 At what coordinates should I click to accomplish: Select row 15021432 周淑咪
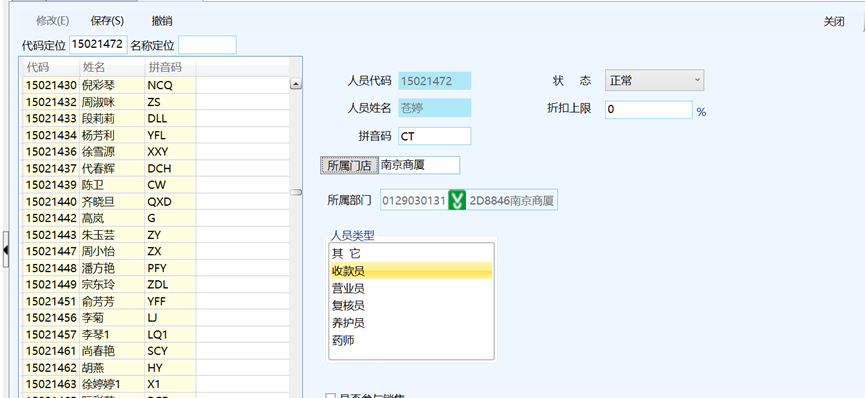pos(156,102)
